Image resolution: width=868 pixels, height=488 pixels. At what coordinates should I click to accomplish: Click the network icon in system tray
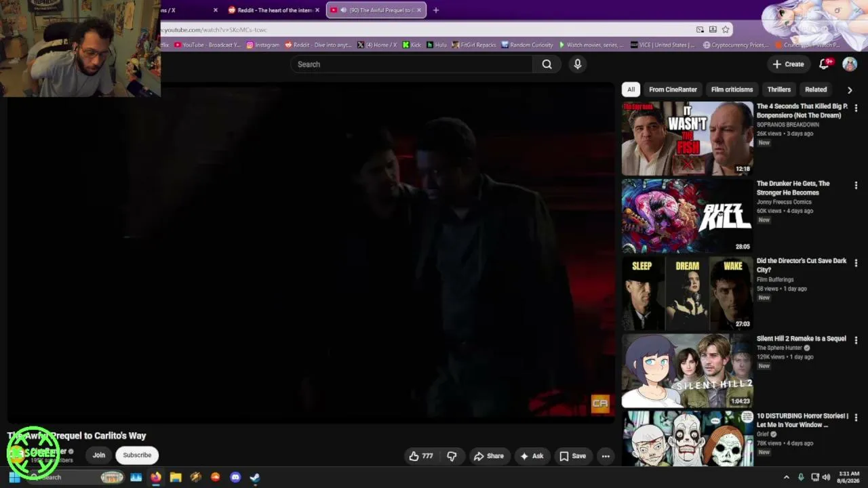click(814, 477)
